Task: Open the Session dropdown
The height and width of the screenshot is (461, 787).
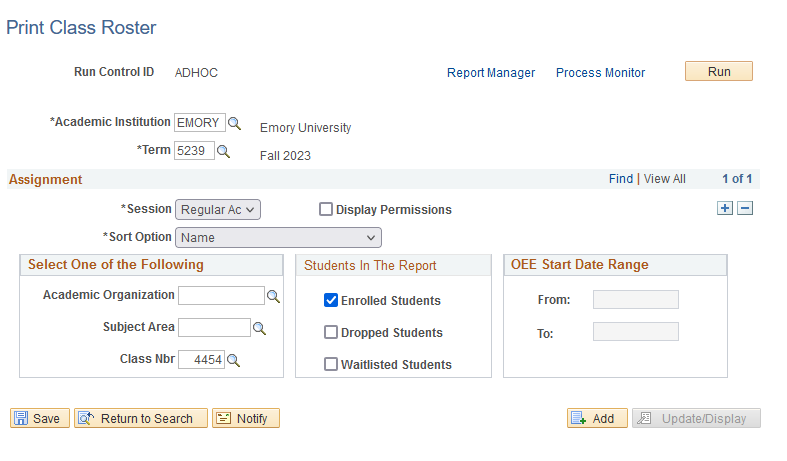Action: pos(218,209)
